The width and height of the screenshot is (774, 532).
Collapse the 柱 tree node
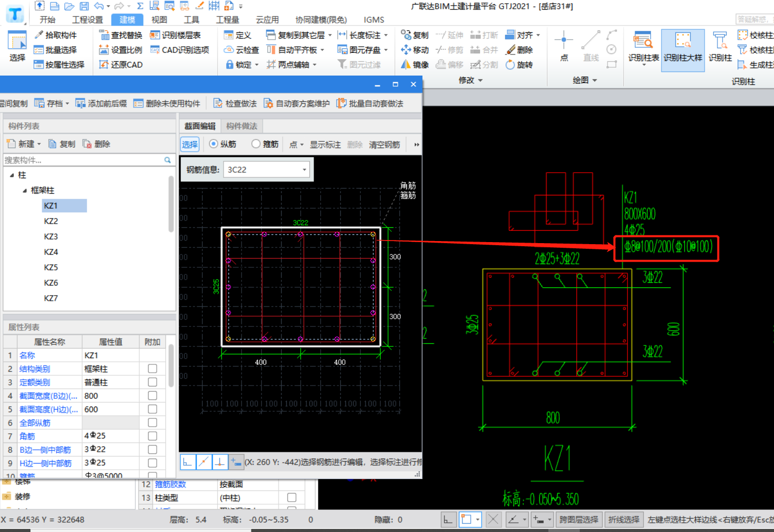point(12,175)
